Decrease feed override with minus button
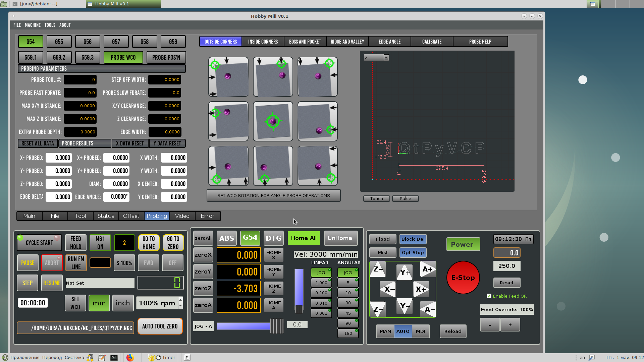The image size is (644, 362). tap(490, 325)
